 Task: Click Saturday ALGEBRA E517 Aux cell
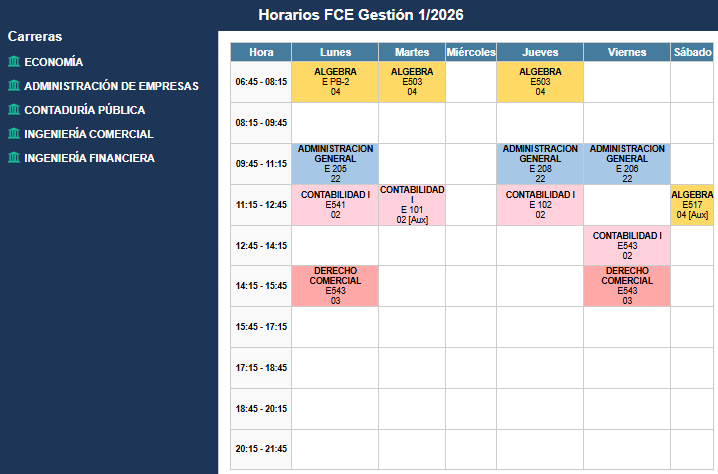click(692, 205)
